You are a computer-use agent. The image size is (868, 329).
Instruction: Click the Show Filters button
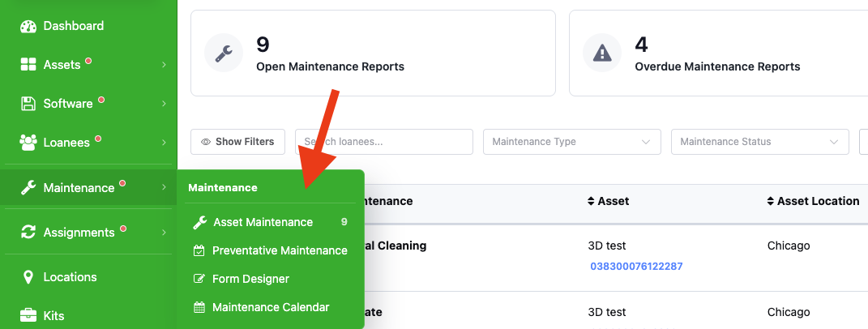[238, 142]
